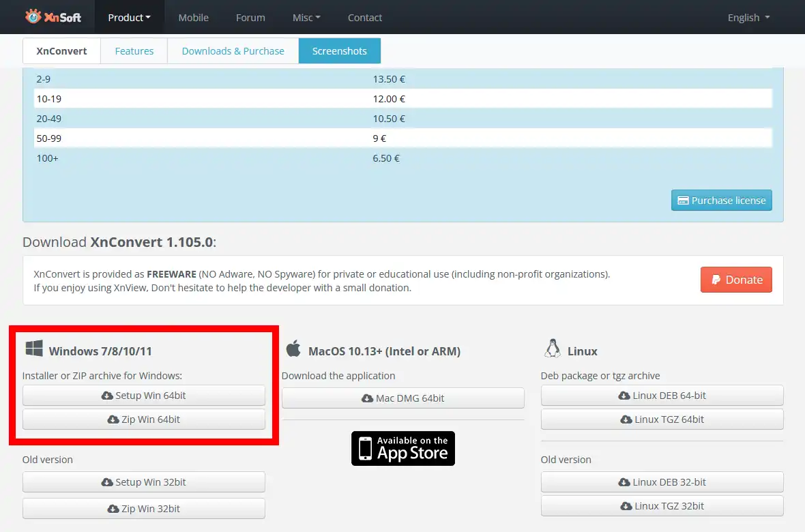Viewport: 805px width, 532px height.
Task: Open the Available on the App Store badge
Action: tap(403, 448)
